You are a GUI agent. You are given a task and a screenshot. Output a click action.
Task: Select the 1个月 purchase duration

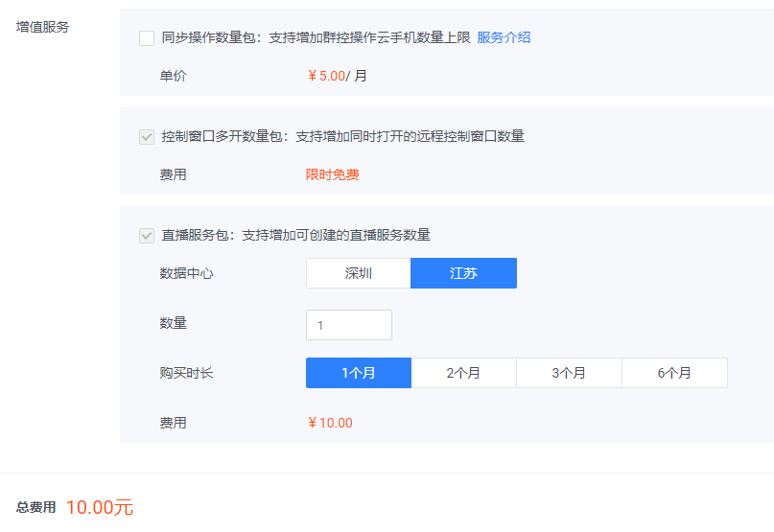[x=359, y=373]
